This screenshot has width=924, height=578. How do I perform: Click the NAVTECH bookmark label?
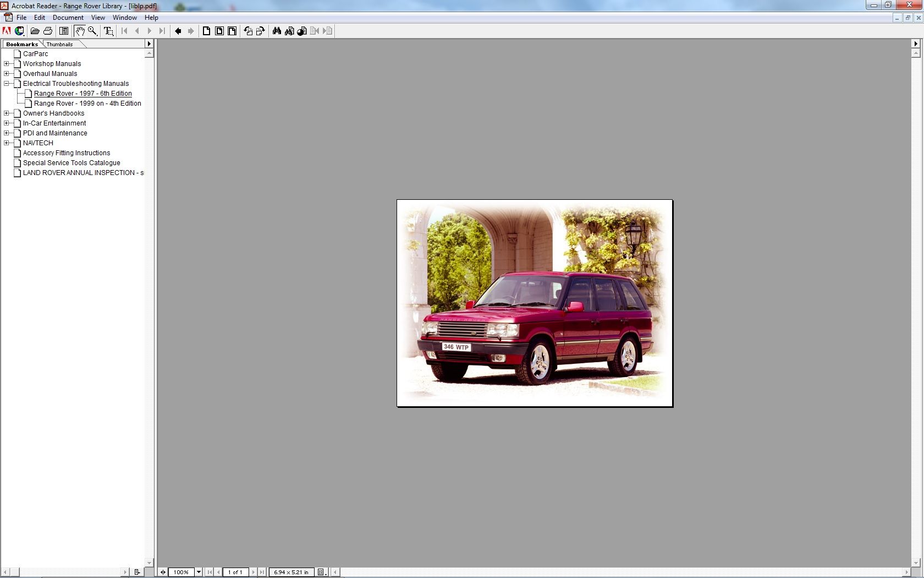tap(38, 143)
